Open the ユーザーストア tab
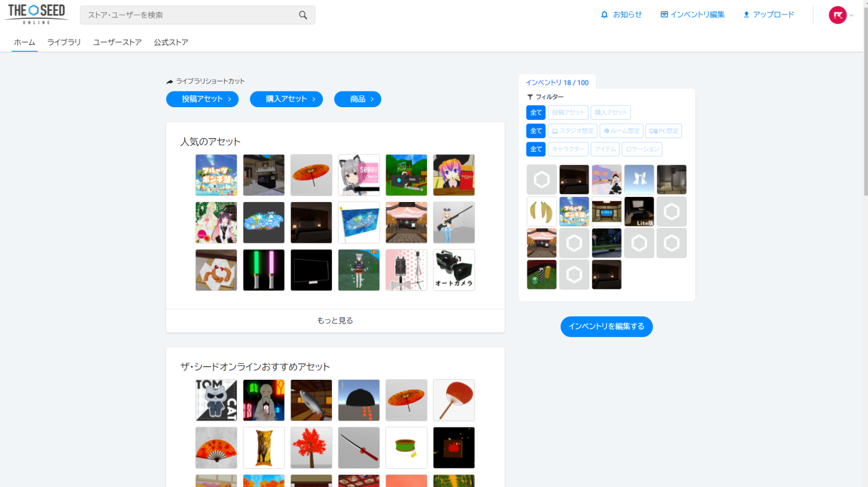This screenshot has width=868, height=487. (x=117, y=42)
